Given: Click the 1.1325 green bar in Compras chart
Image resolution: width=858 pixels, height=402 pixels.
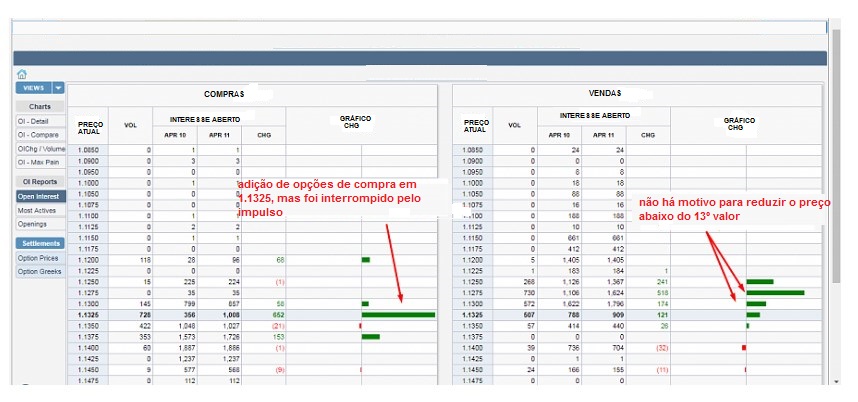Looking at the screenshot, I should (x=398, y=315).
